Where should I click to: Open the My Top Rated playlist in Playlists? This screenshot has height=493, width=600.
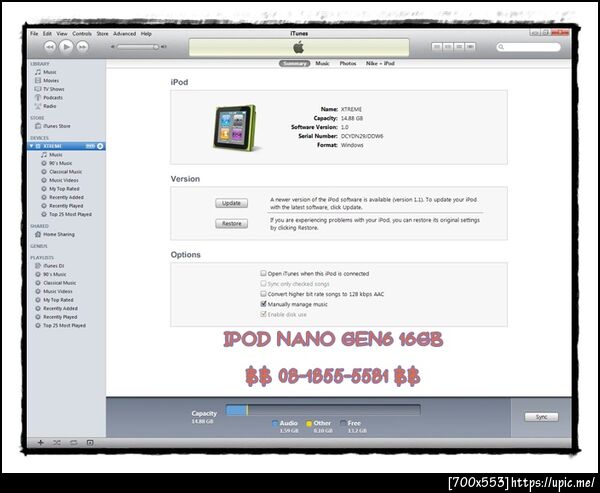pyautogui.click(x=58, y=300)
